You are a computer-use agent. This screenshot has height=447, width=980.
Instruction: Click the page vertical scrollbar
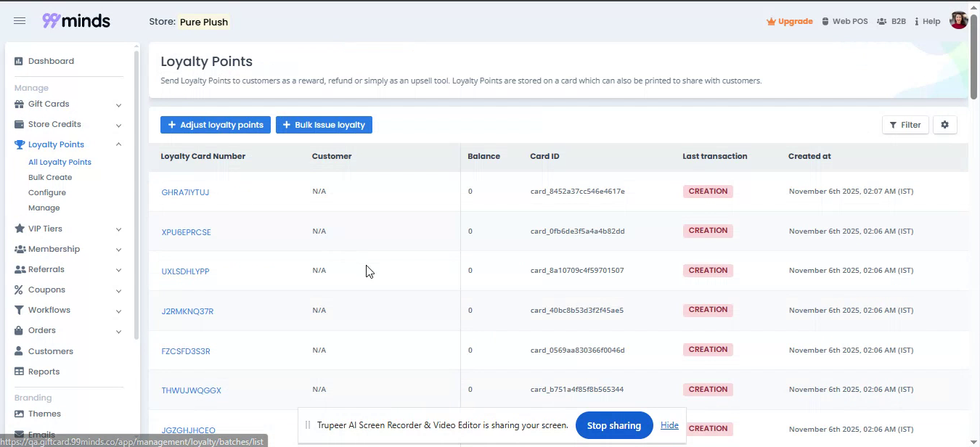pos(974,56)
